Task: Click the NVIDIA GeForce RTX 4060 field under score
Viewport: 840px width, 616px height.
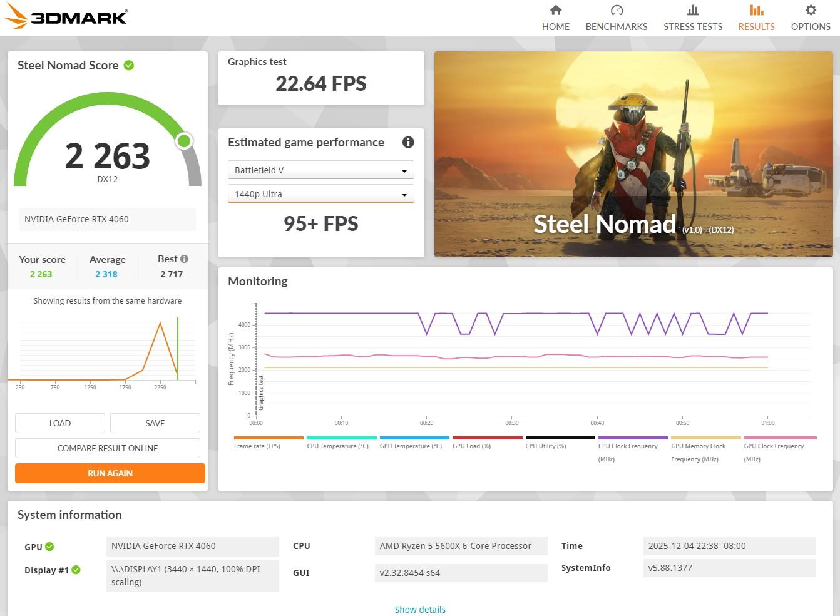Action: (108, 219)
